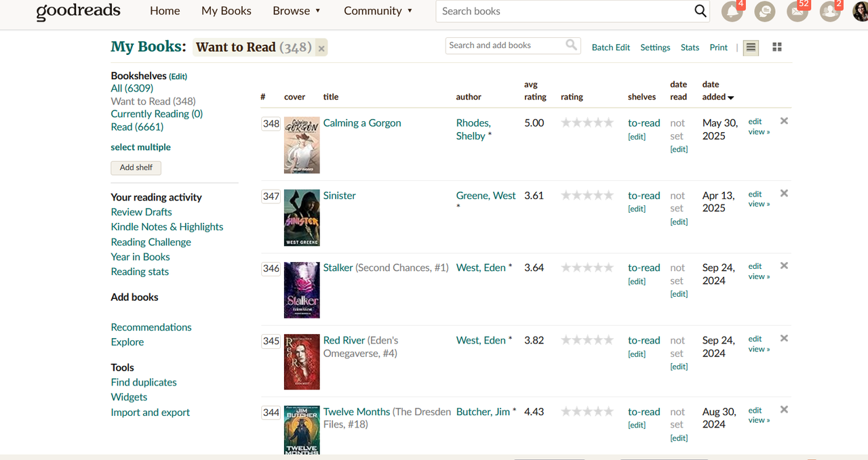Edit bookshelves via the (Edit) link
Screen dimensions: 868x460
[178, 77]
